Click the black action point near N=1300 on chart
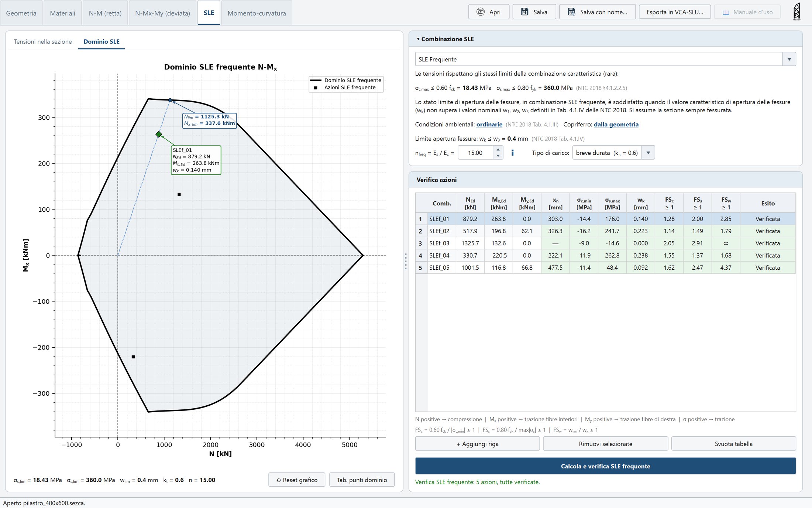This screenshot has width=812, height=508. (179, 194)
